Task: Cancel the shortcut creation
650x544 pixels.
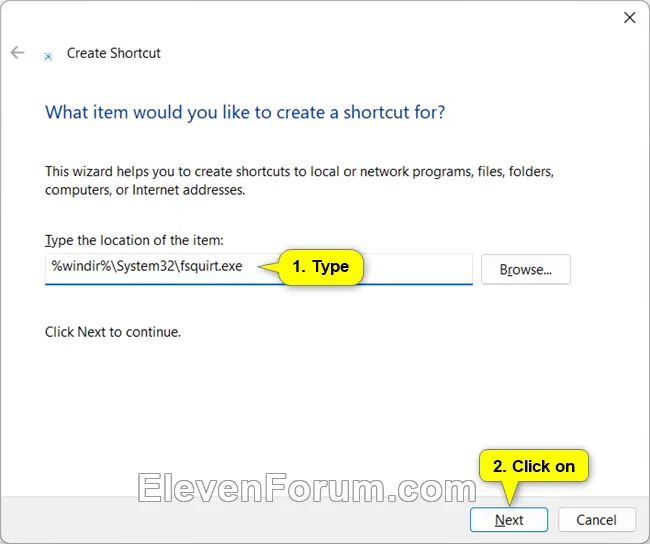Action: (596, 520)
